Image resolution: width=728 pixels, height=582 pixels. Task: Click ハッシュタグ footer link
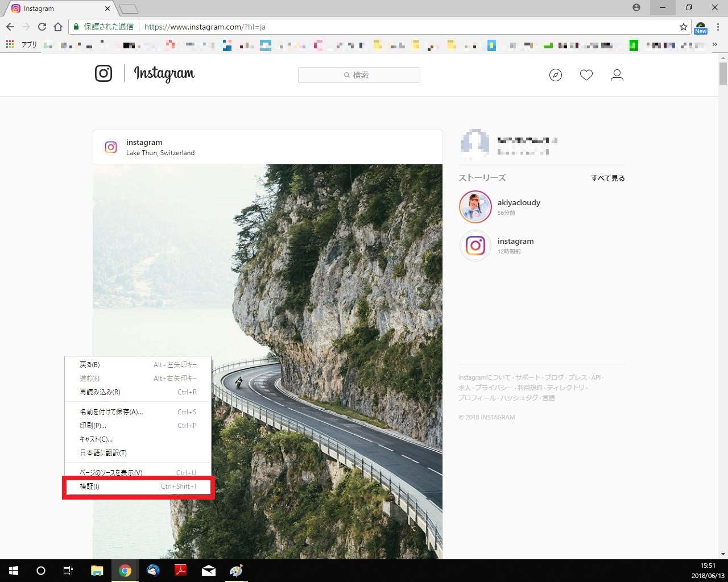(519, 398)
